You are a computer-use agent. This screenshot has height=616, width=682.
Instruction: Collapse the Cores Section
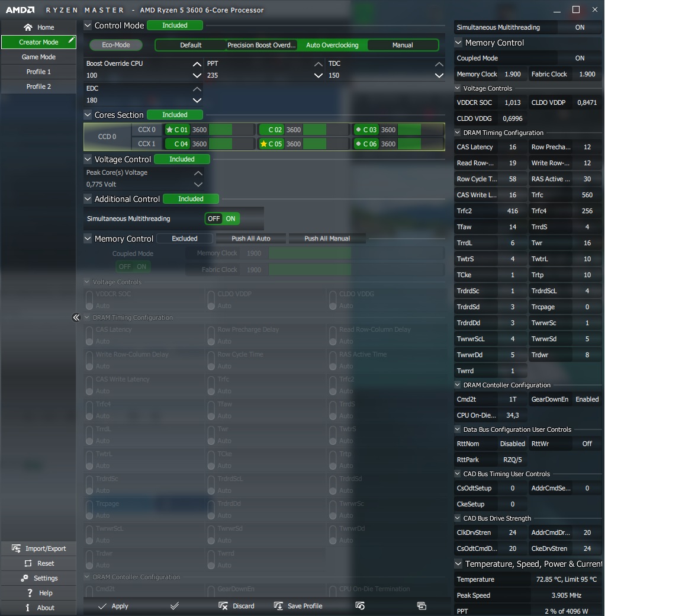[x=88, y=114]
